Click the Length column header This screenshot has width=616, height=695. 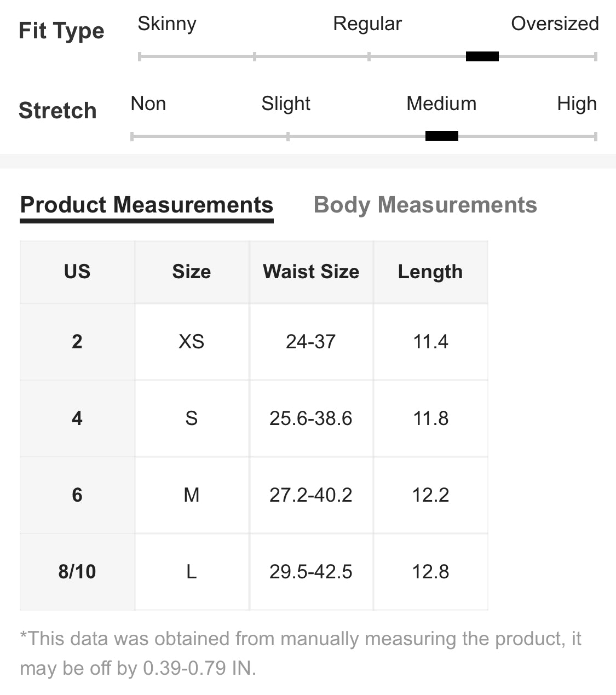(430, 272)
